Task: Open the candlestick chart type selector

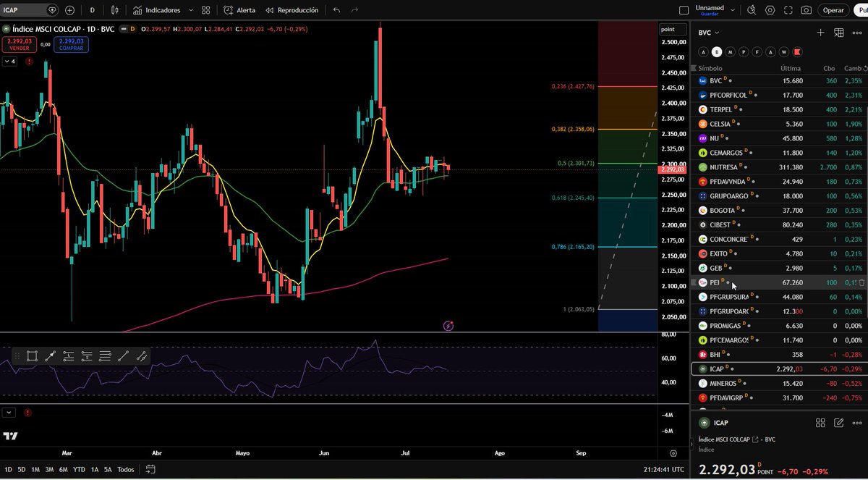Action: [x=116, y=10]
